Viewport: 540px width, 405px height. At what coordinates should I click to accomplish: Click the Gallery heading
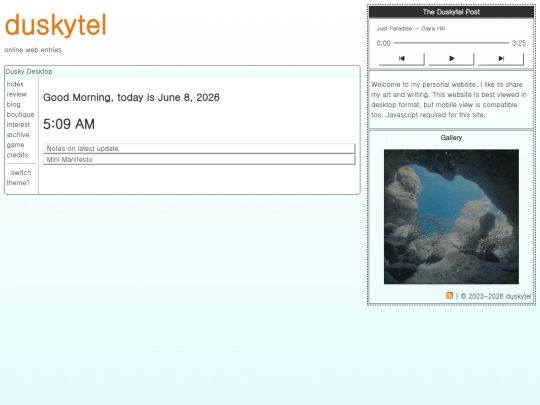[x=451, y=138]
